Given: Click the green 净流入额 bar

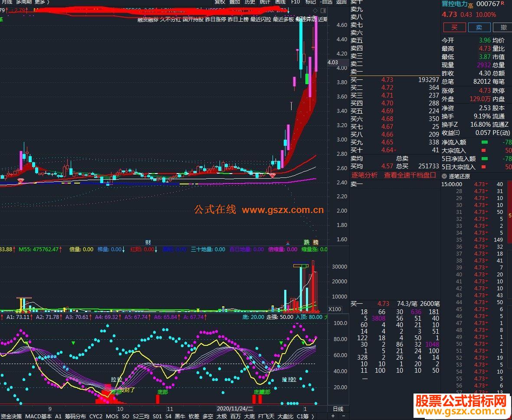Looking at the screenshot, I should (485, 142).
